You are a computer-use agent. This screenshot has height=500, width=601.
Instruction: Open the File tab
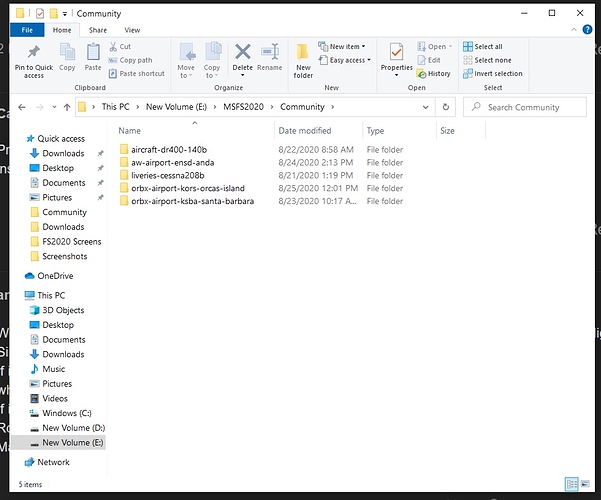pyautogui.click(x=27, y=30)
